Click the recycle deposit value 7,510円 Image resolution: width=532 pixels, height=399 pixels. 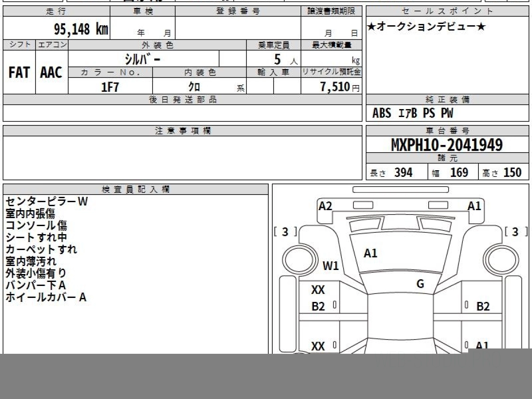coord(340,87)
